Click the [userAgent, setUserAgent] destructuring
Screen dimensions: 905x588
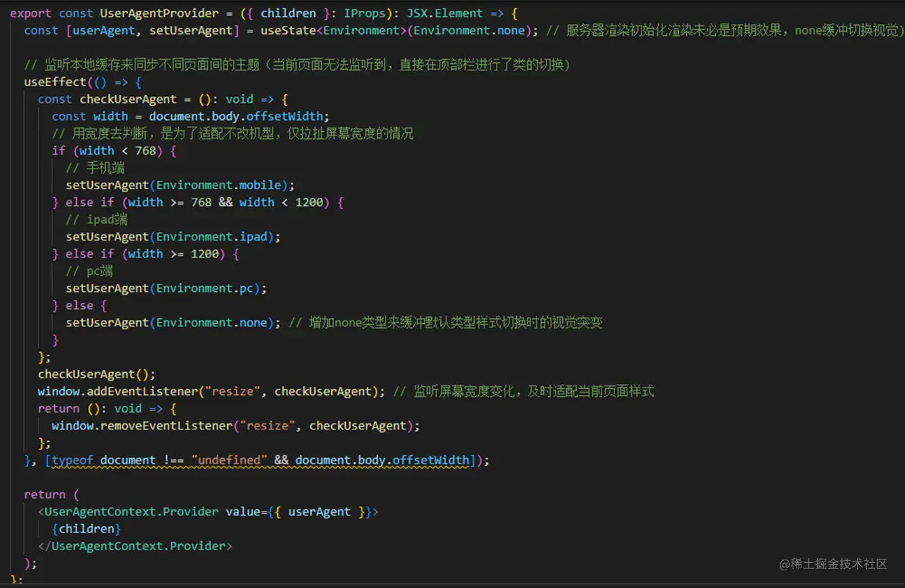(x=152, y=30)
